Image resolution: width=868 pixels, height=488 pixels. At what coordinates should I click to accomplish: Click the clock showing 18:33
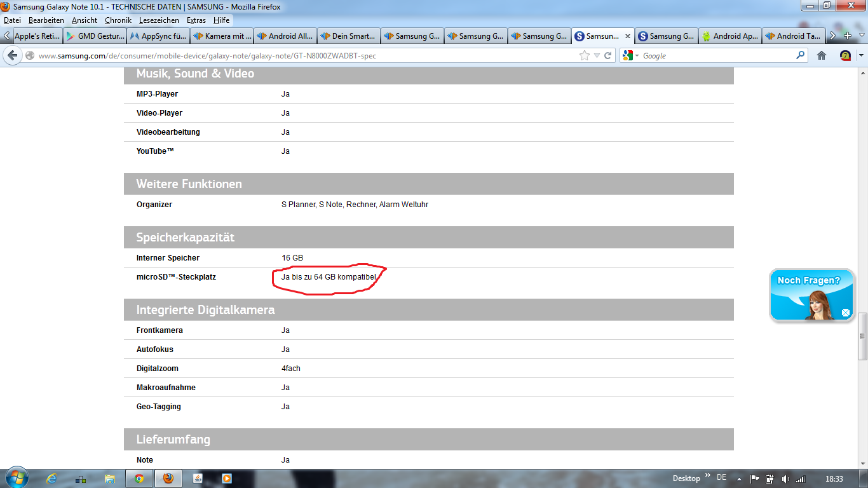[x=834, y=478]
